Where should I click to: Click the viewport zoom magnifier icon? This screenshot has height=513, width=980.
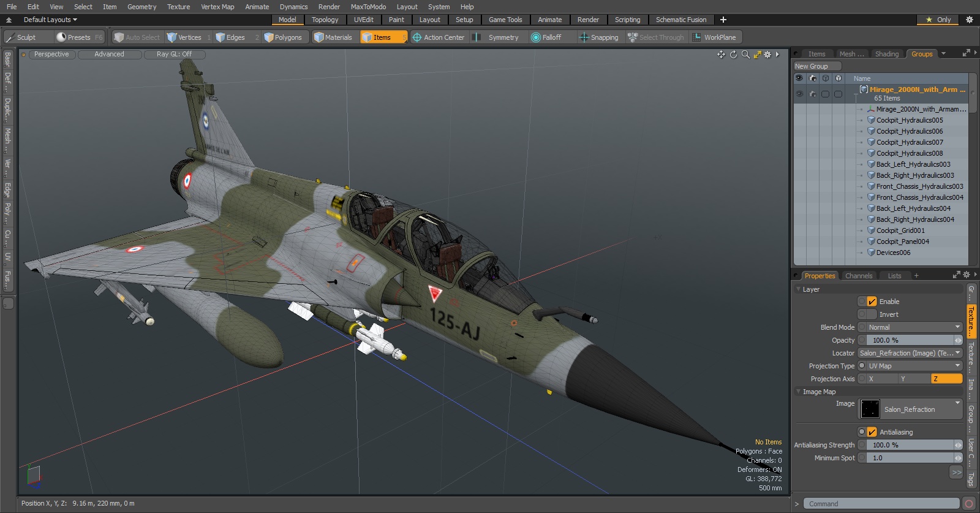745,55
